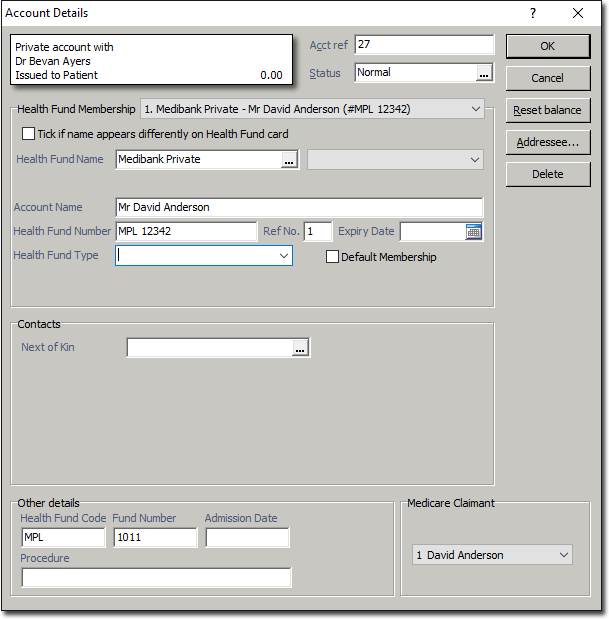Click the help question mark in title bar
Viewport: 609px width, 619px height.
[531, 13]
